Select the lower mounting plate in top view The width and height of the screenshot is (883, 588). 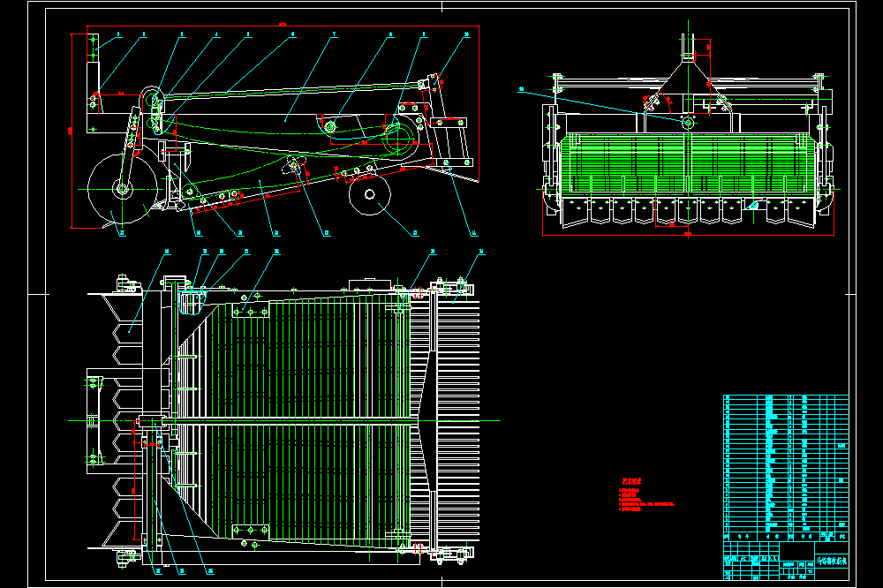251,531
